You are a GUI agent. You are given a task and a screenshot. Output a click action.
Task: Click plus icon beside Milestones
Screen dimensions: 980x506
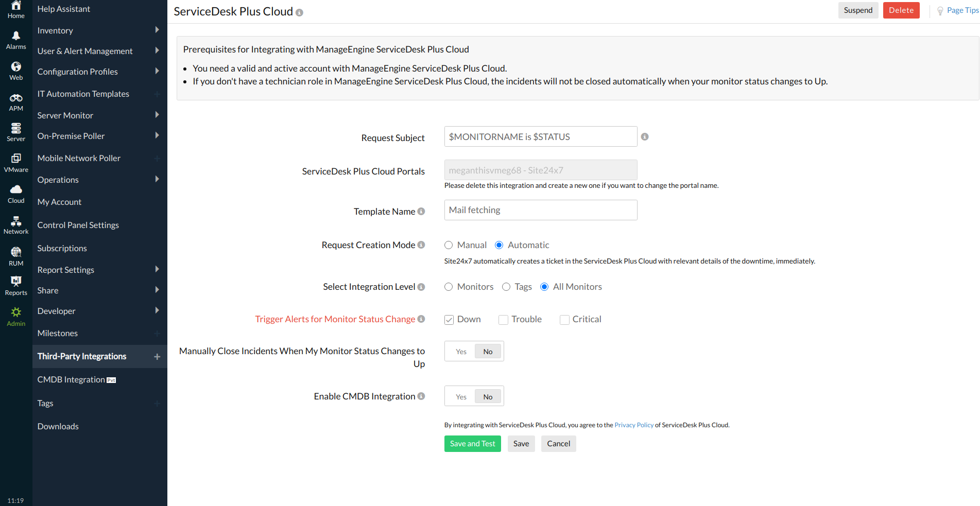(x=157, y=334)
